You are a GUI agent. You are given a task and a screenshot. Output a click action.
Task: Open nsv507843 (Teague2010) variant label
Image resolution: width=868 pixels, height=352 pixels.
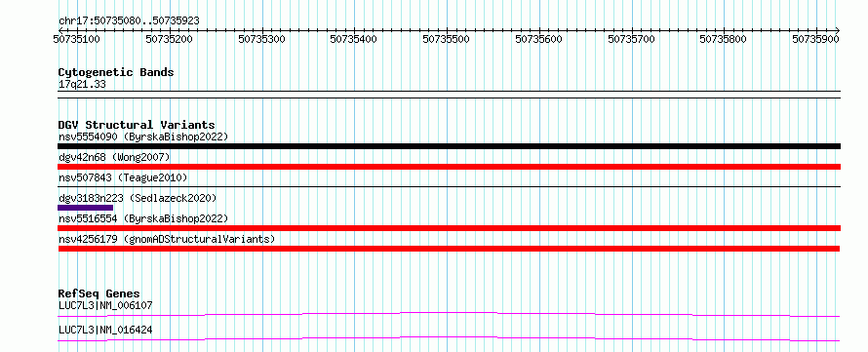coord(123,177)
